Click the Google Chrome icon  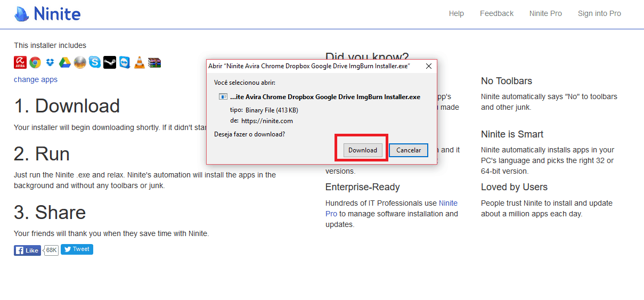(35, 62)
